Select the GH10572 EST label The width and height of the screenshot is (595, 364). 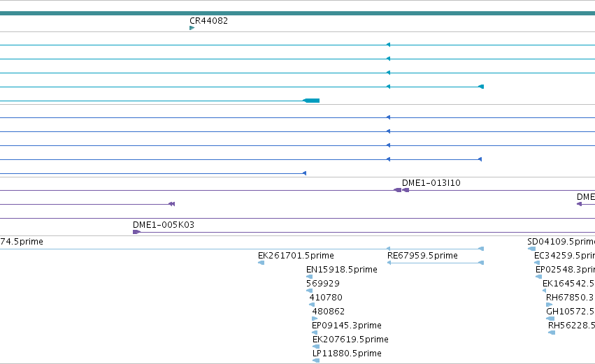pos(571,312)
